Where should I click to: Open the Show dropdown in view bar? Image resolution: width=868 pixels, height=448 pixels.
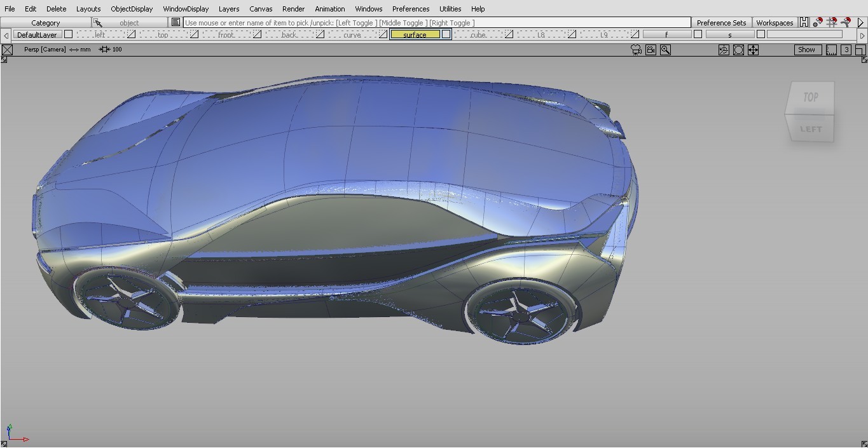click(x=807, y=50)
